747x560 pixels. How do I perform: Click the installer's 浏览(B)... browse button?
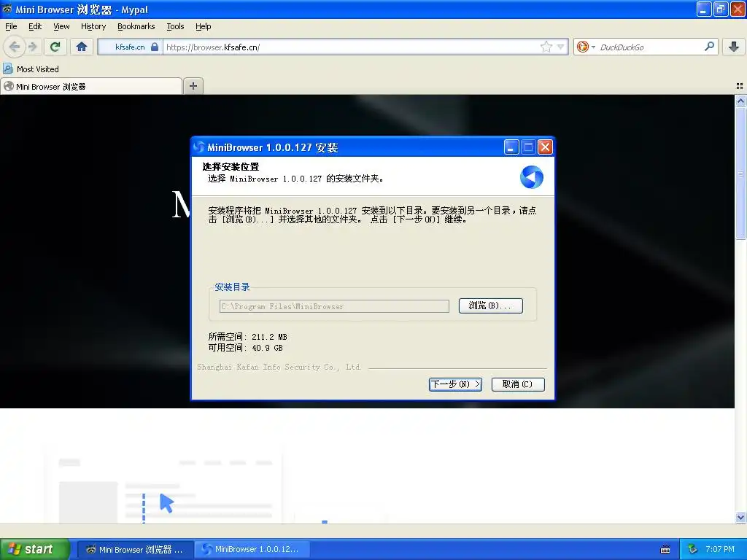coord(491,306)
